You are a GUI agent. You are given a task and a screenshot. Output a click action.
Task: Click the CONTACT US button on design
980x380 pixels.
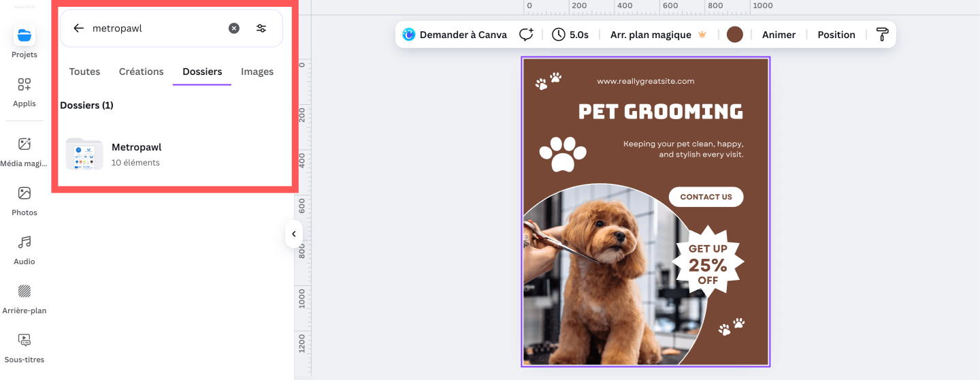click(x=706, y=197)
